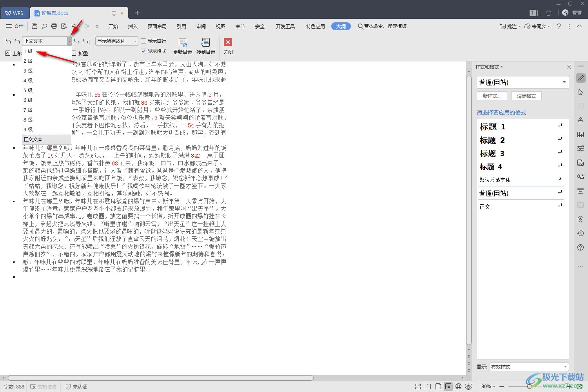588x392 pixels.
Task: Enable the Show First Line checkbox
Action: pos(143,41)
